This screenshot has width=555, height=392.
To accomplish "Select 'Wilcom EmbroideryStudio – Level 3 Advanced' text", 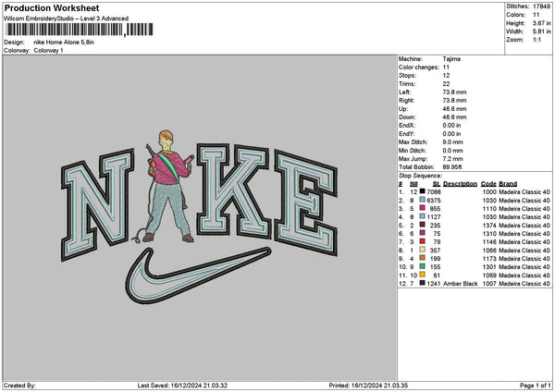I will click(67, 18).
